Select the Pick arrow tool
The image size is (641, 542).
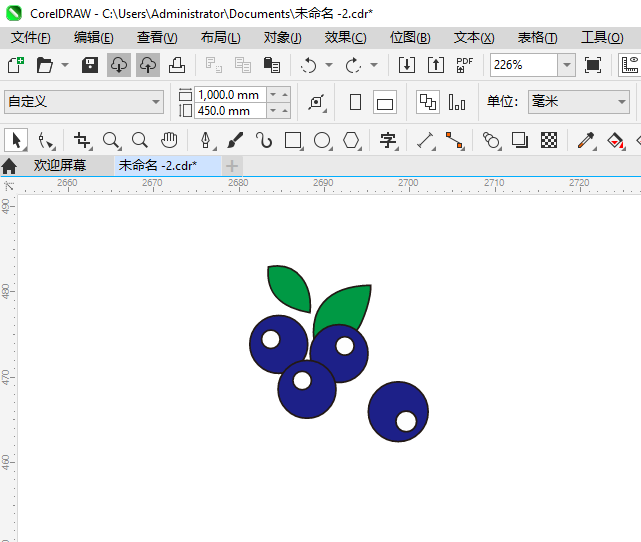tap(16, 141)
